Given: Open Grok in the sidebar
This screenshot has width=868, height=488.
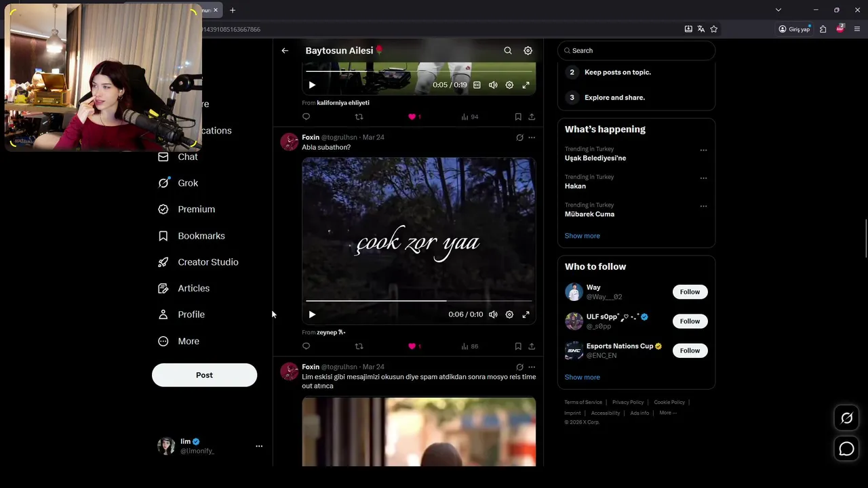Looking at the screenshot, I should pos(178,183).
